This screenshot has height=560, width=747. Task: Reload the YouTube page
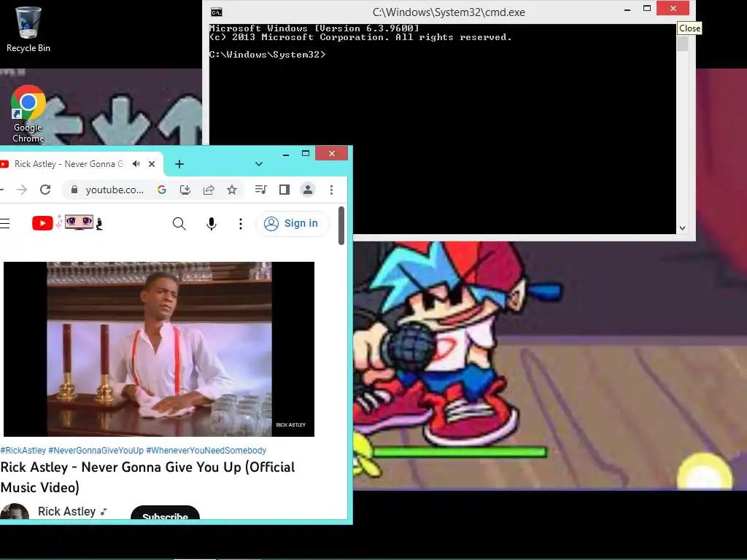[45, 190]
